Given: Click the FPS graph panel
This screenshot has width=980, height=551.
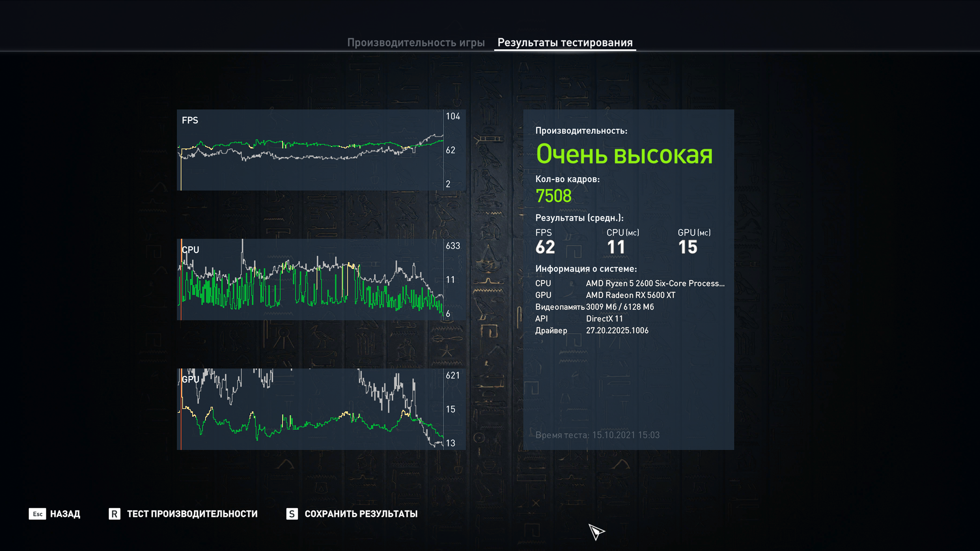Looking at the screenshot, I should (310, 150).
